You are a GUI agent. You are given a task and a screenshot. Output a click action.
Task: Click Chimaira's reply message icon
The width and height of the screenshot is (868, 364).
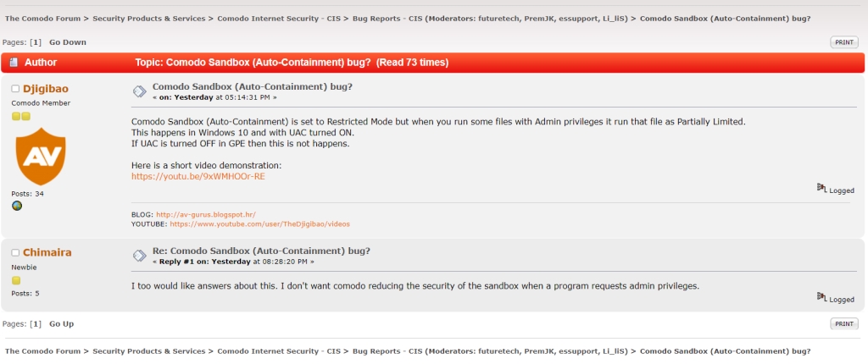click(139, 255)
